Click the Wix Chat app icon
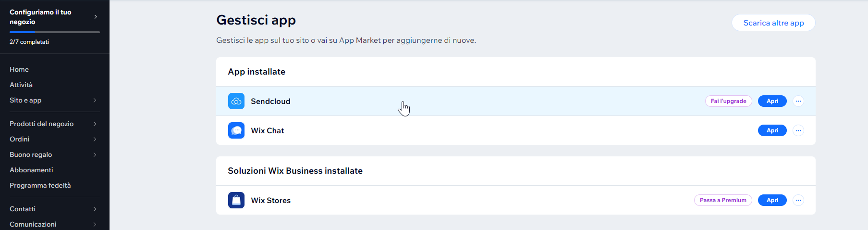Image resolution: width=868 pixels, height=230 pixels. click(236, 130)
